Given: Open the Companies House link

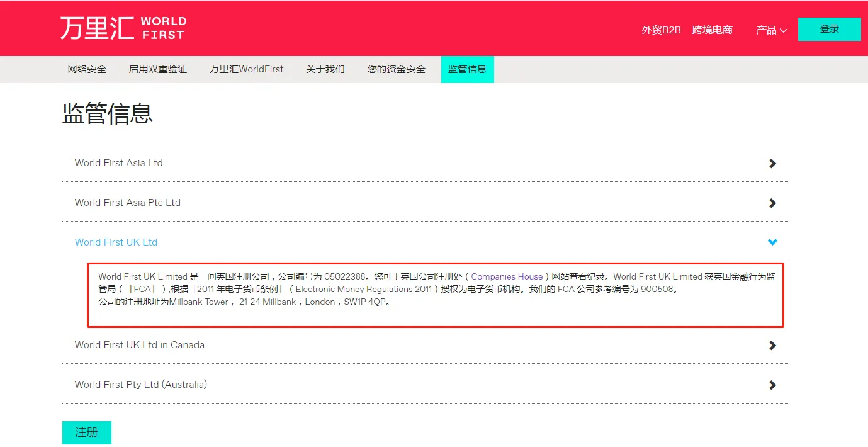Looking at the screenshot, I should coord(507,276).
